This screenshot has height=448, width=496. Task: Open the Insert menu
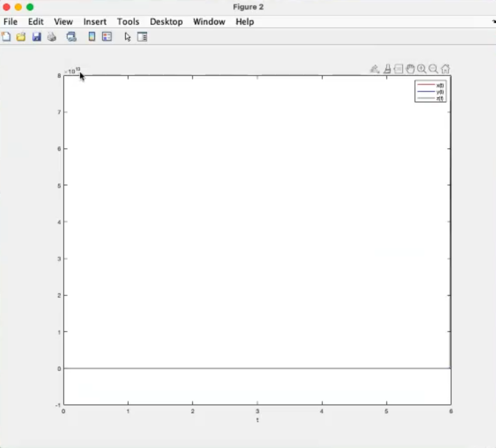pyautogui.click(x=95, y=22)
